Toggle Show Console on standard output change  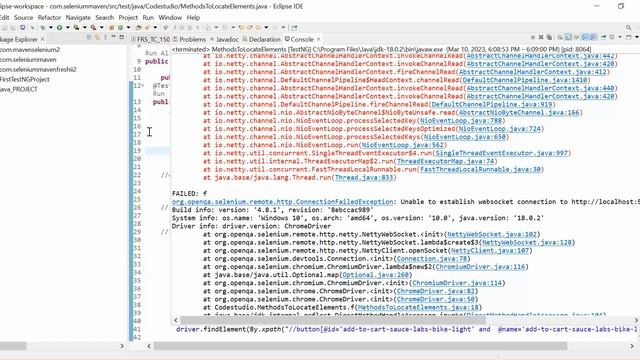(585, 37)
